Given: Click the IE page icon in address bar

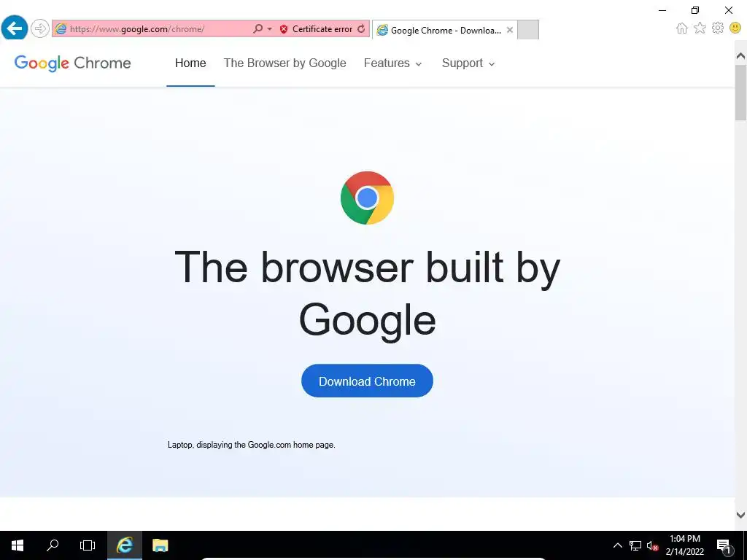Looking at the screenshot, I should pyautogui.click(x=61, y=29).
